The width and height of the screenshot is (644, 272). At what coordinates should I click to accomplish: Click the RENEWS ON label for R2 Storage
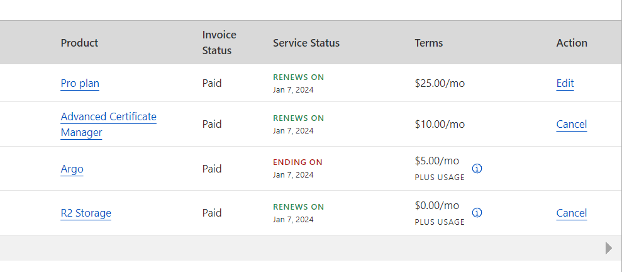298,207
